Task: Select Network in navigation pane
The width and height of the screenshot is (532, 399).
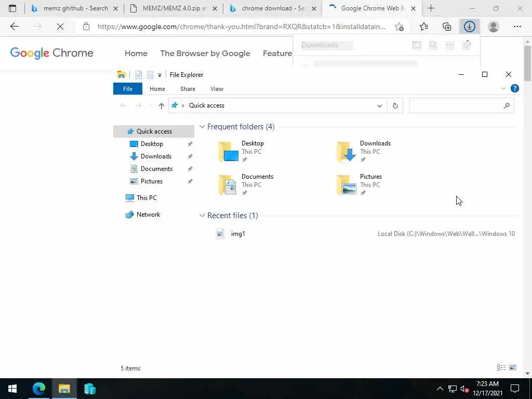Action: click(148, 215)
